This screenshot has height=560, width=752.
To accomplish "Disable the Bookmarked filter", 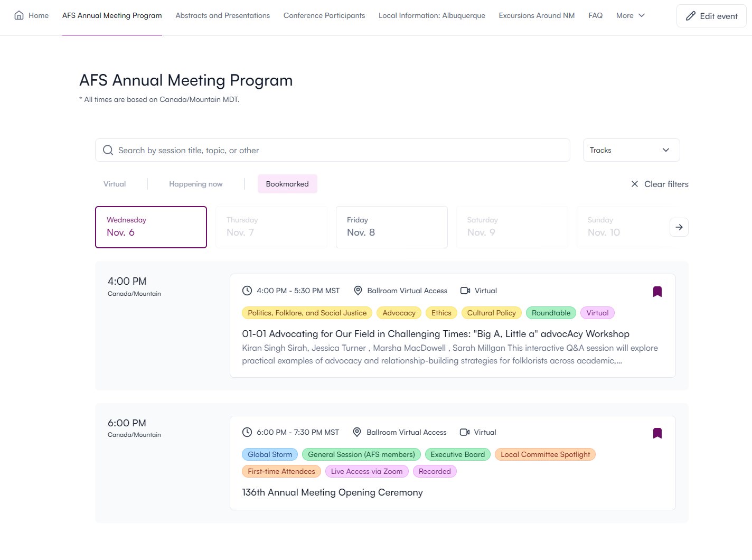I will [x=287, y=184].
